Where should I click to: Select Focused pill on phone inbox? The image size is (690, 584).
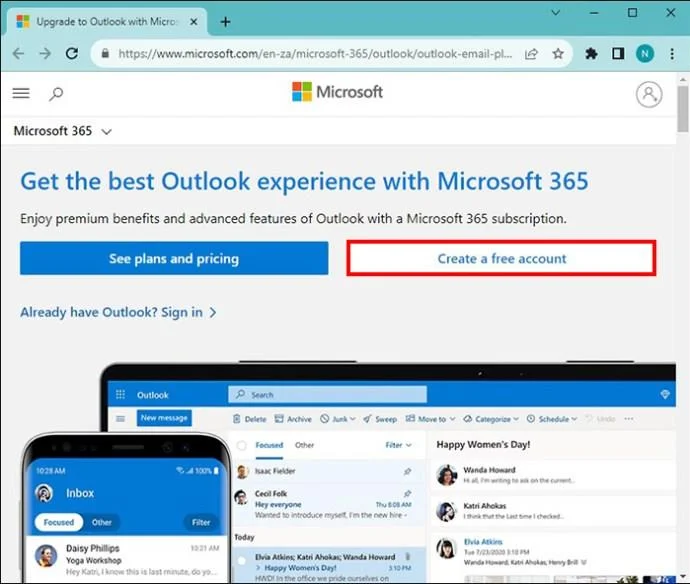tap(59, 522)
